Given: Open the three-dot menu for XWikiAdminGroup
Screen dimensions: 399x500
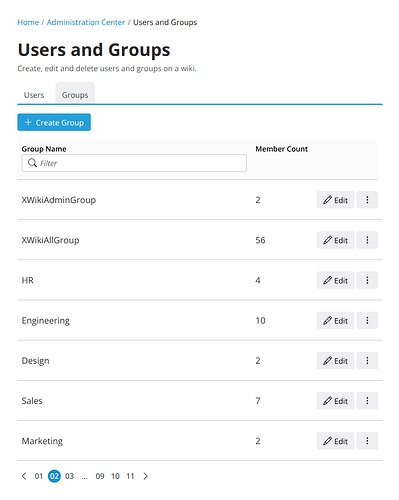Looking at the screenshot, I should [x=367, y=200].
